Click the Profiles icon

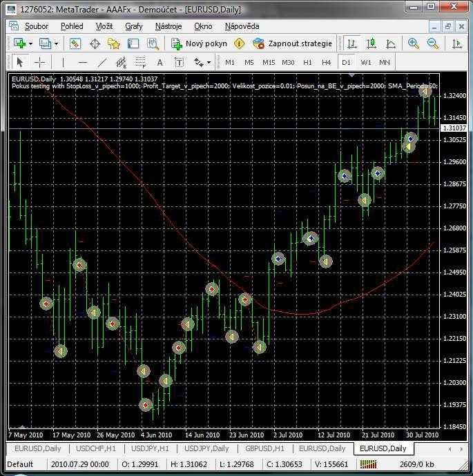click(46, 43)
